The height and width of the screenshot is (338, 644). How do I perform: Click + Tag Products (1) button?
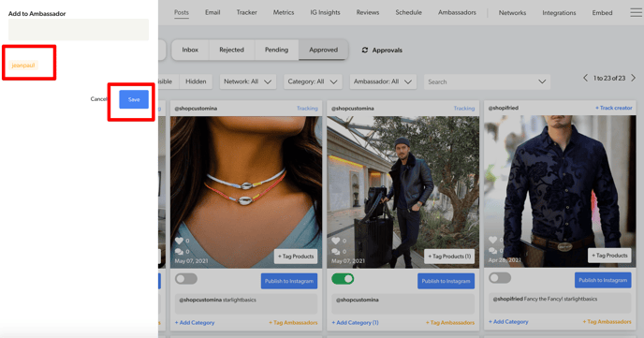click(449, 257)
